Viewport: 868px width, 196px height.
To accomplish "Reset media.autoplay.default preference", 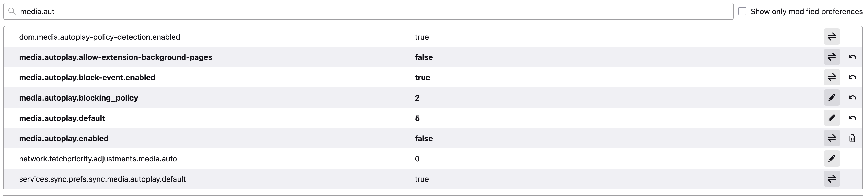I will [x=852, y=118].
